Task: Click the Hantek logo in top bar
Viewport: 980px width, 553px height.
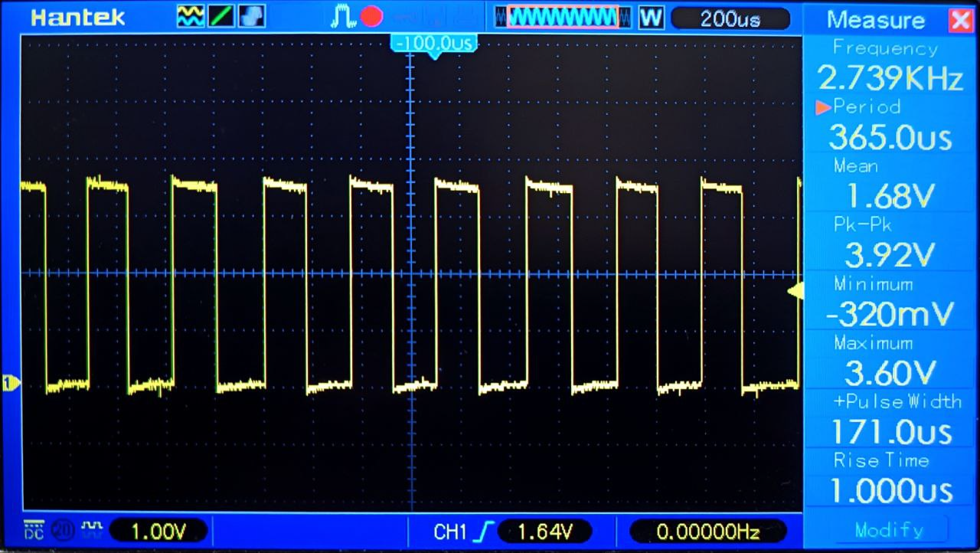Action: [x=77, y=17]
